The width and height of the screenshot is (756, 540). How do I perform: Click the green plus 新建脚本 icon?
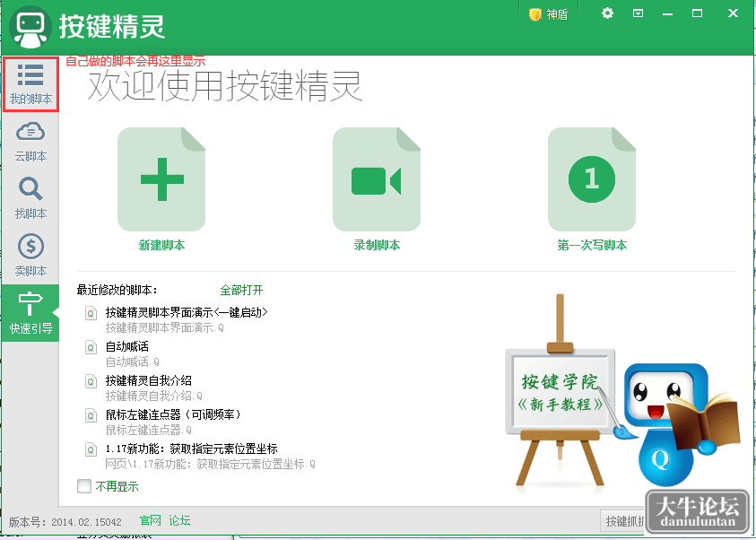(161, 179)
